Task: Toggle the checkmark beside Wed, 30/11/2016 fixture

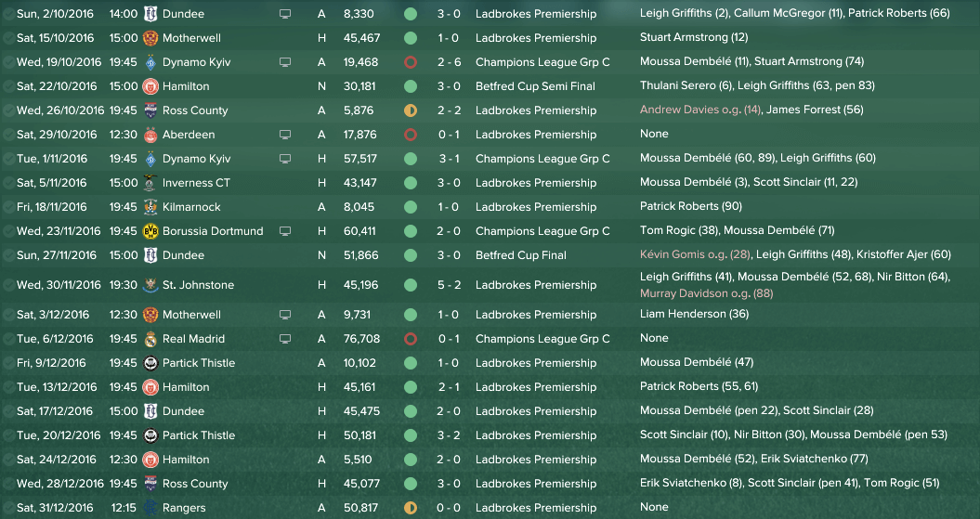Action: click(x=8, y=285)
